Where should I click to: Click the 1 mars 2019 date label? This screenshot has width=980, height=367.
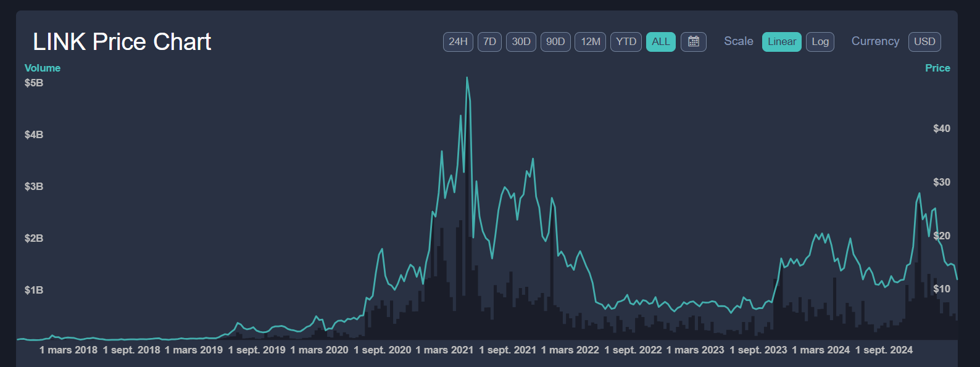pyautogui.click(x=194, y=350)
